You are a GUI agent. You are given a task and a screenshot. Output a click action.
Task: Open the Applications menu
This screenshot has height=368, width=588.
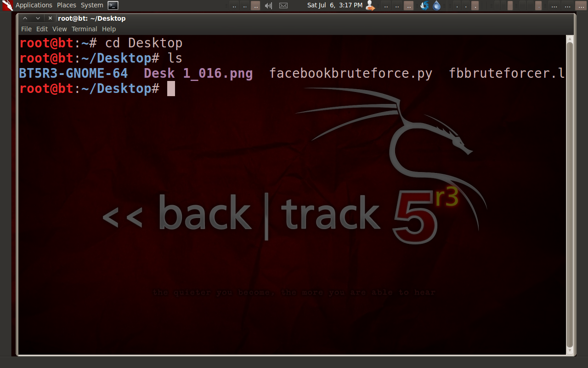34,5
